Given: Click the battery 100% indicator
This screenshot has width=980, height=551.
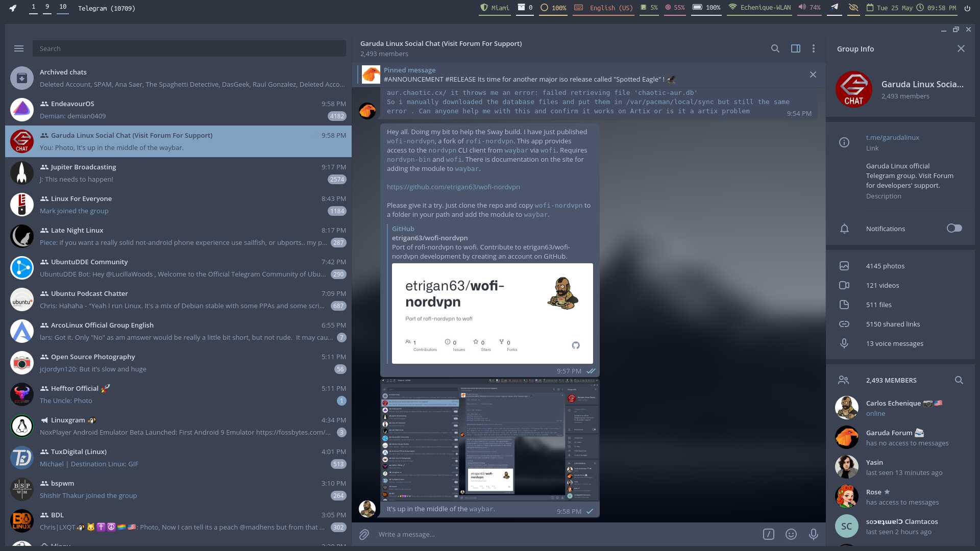Looking at the screenshot, I should coord(706,8).
